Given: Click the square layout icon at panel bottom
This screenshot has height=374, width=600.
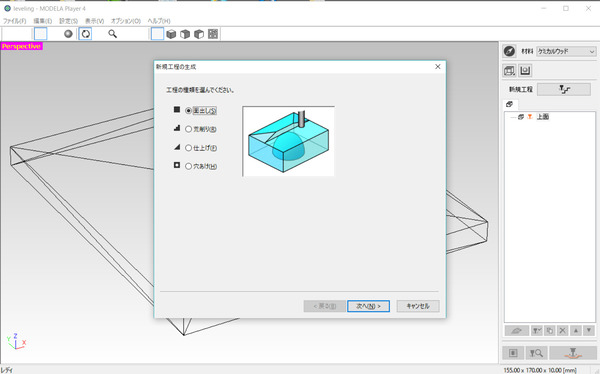Looking at the screenshot, I should point(513,353).
